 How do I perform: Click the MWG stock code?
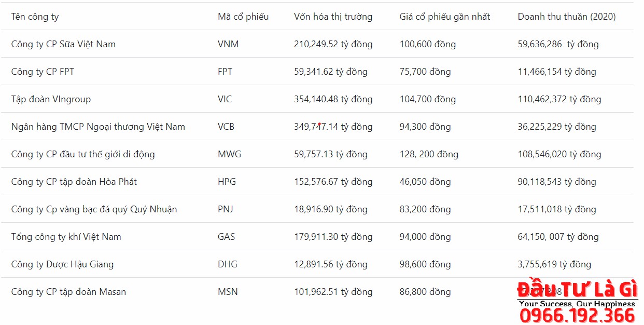pyautogui.click(x=229, y=154)
